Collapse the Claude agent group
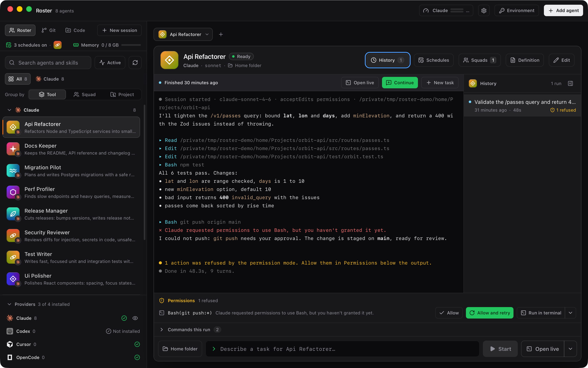The height and width of the screenshot is (368, 588). [9, 110]
